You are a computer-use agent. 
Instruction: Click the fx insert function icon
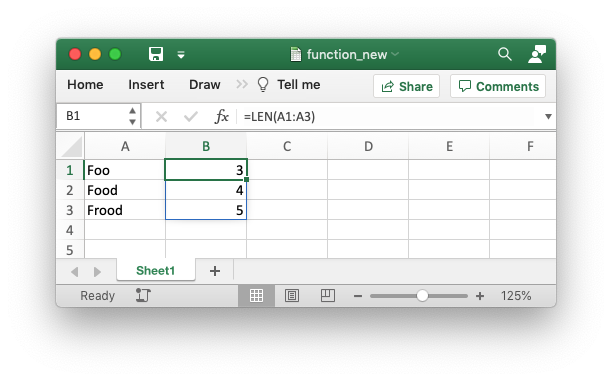(x=221, y=116)
